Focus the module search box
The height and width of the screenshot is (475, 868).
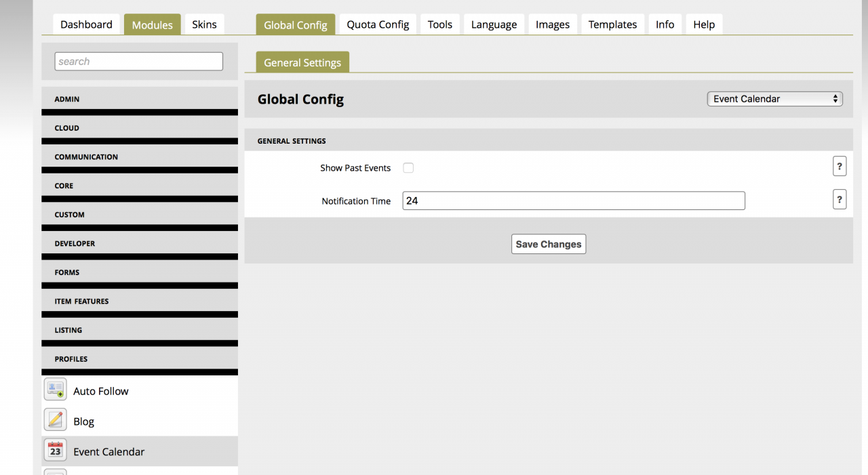point(139,62)
